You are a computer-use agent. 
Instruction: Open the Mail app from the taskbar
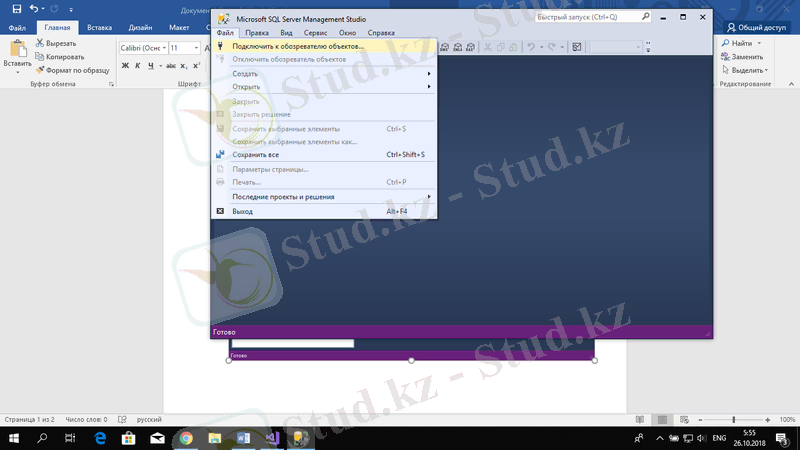click(x=157, y=438)
